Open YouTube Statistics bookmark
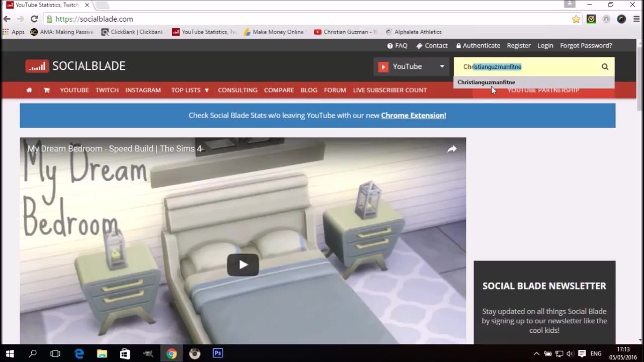644x362 pixels. tap(204, 32)
